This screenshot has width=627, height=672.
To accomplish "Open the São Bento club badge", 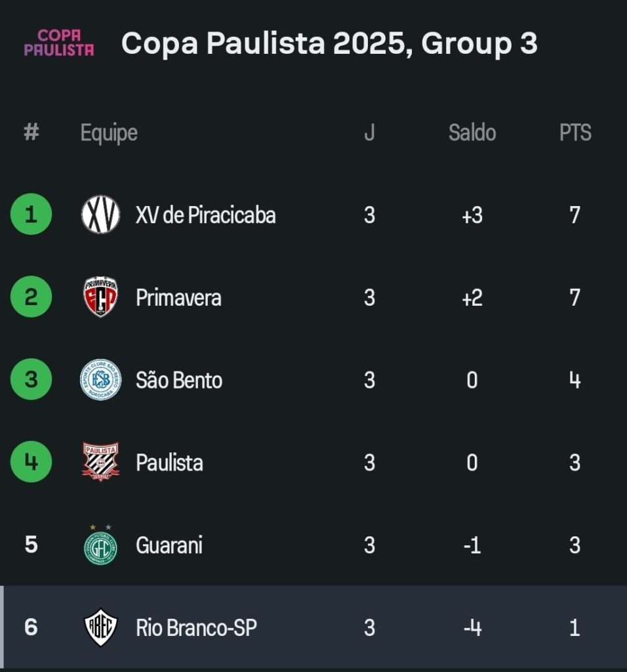I will click(100, 380).
